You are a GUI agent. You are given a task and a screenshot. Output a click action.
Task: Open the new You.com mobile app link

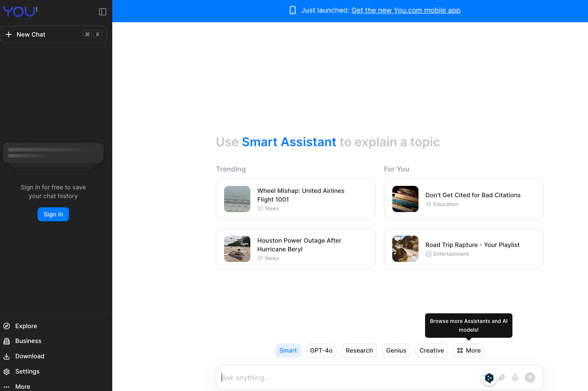(406, 10)
